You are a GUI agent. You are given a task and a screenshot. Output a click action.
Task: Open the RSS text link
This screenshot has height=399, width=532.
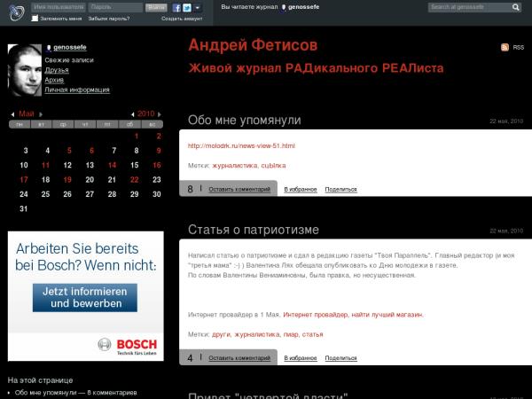tap(518, 48)
